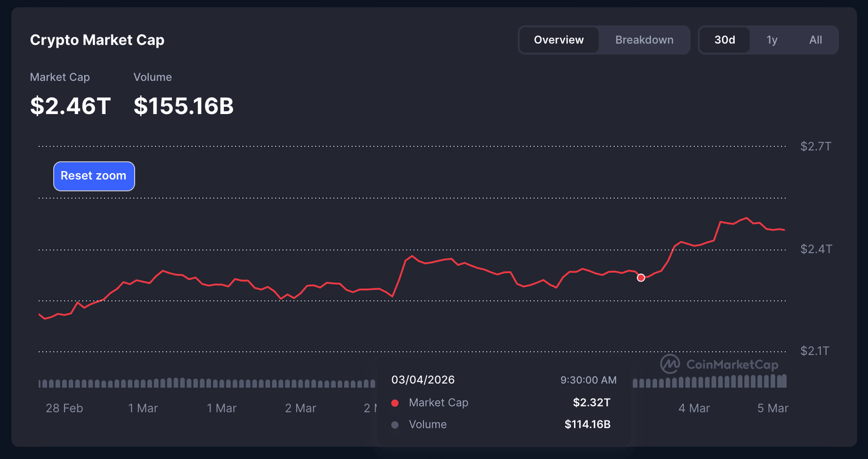Click the gray Volume legend dot
Image resolution: width=868 pixels, height=459 pixels.
tap(395, 425)
